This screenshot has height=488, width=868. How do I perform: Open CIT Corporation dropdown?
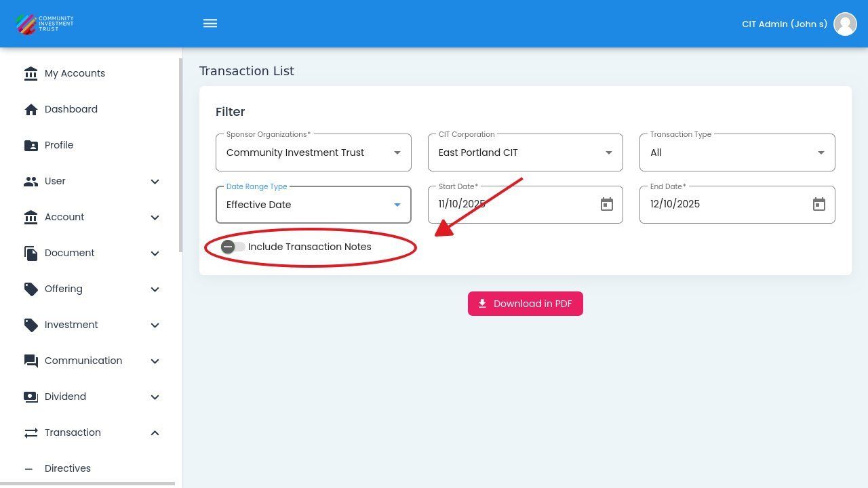point(525,152)
